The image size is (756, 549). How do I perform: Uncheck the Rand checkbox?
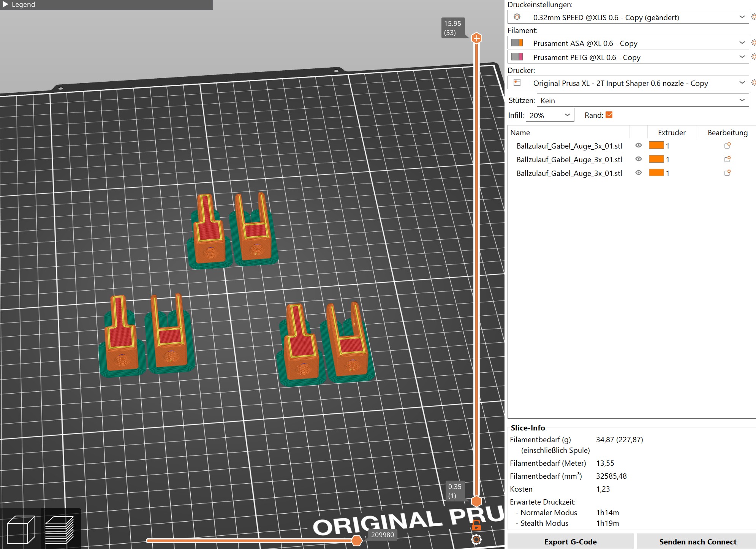[x=609, y=115]
